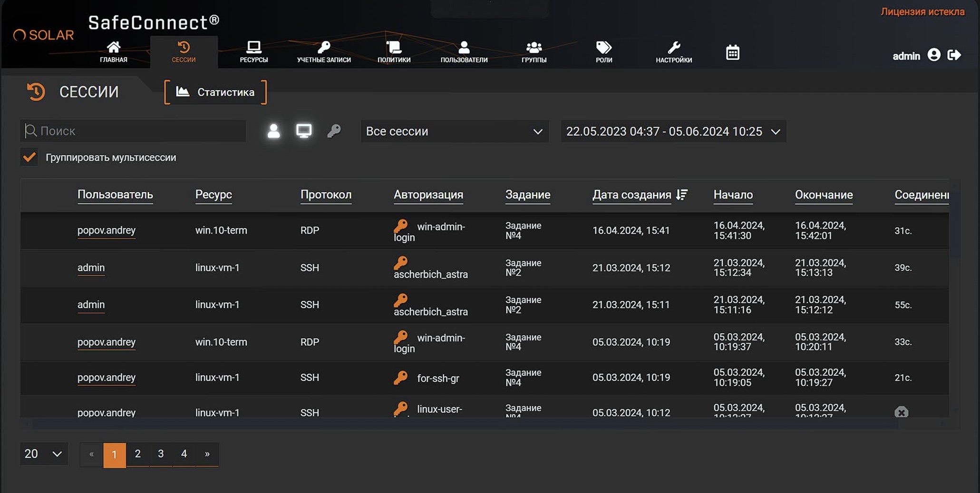Sort by Авторизация column header

(428, 195)
